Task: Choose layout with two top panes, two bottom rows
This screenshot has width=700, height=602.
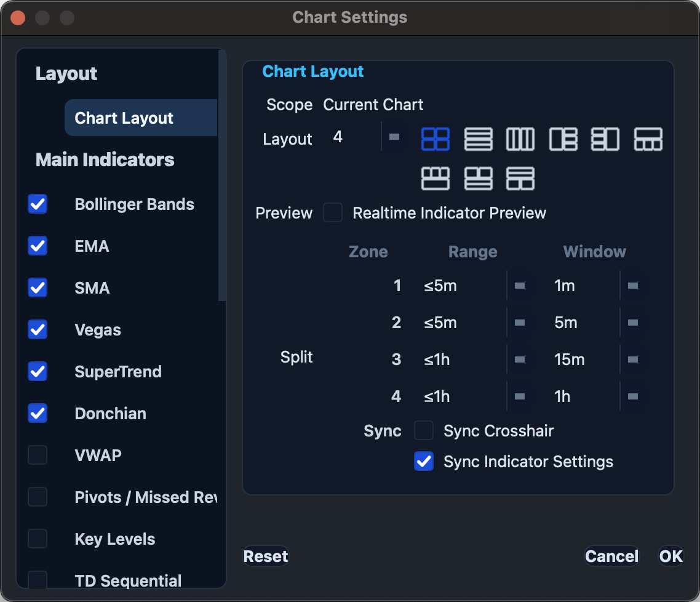Action: point(478,179)
